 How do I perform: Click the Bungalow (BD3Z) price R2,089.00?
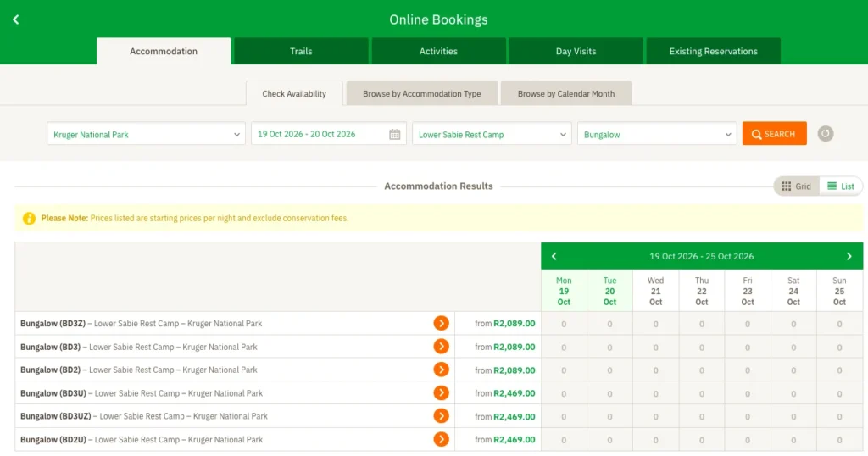pyautogui.click(x=515, y=323)
